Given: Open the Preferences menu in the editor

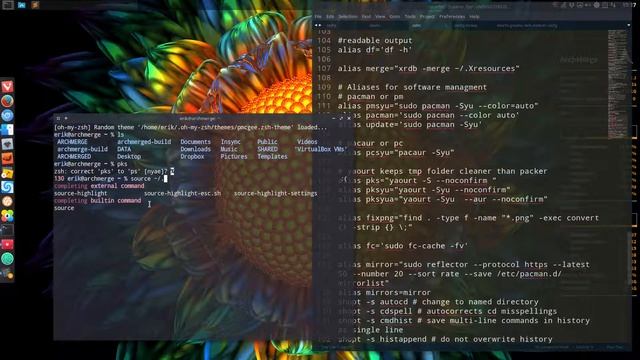Looking at the screenshot, I should point(452,17).
